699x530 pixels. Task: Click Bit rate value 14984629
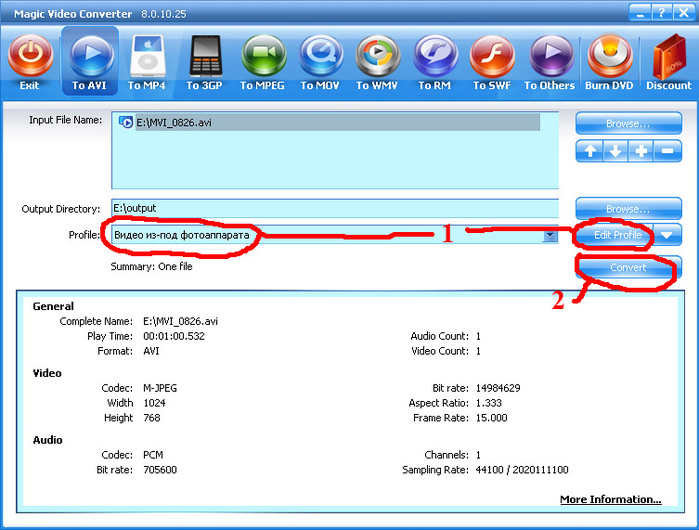(498, 388)
